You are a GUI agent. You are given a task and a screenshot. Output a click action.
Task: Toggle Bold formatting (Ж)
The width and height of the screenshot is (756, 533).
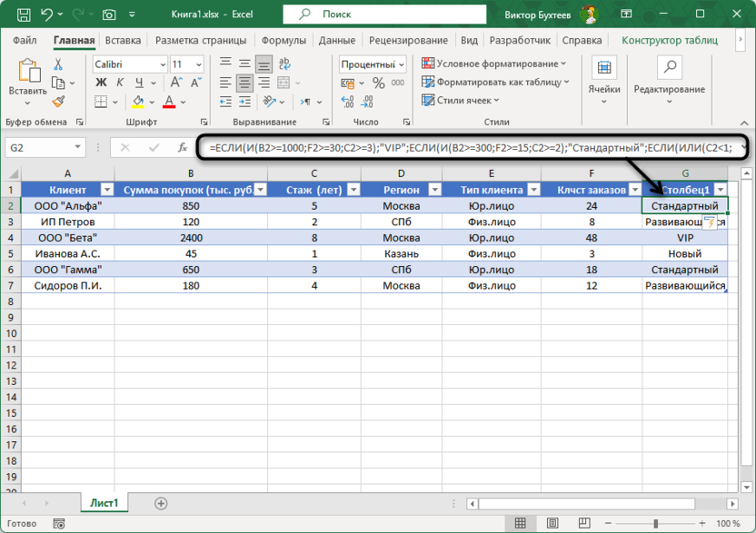pos(101,83)
